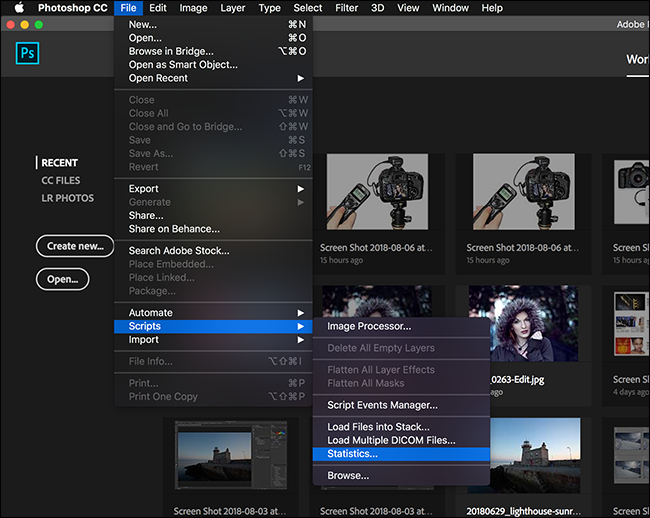
Task: Choose Load Files into Stack...
Action: coord(378,427)
